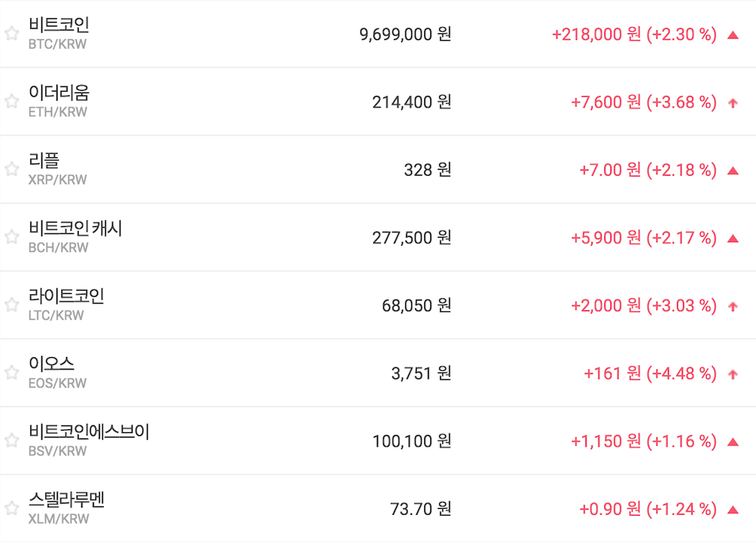756x542 pixels.
Task: Mark 스텔라루멘 as favorite with star
Action: click(11, 508)
